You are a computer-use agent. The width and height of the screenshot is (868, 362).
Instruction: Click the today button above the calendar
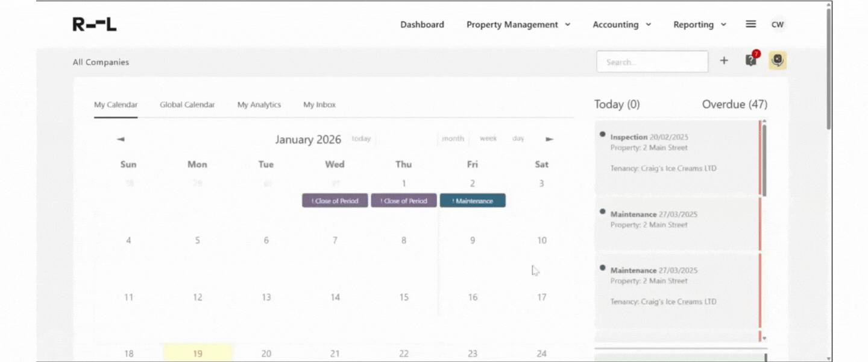click(361, 138)
